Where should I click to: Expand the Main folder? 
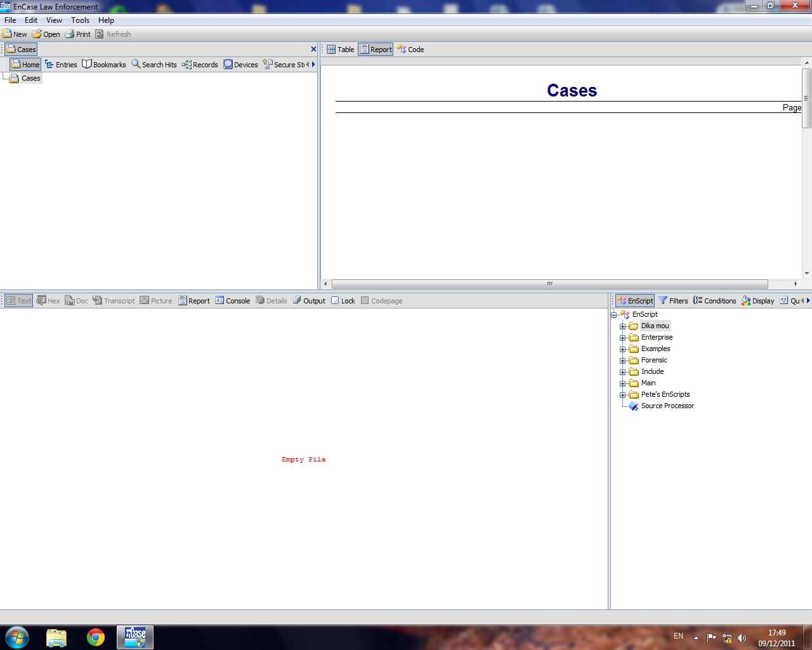[x=623, y=383]
